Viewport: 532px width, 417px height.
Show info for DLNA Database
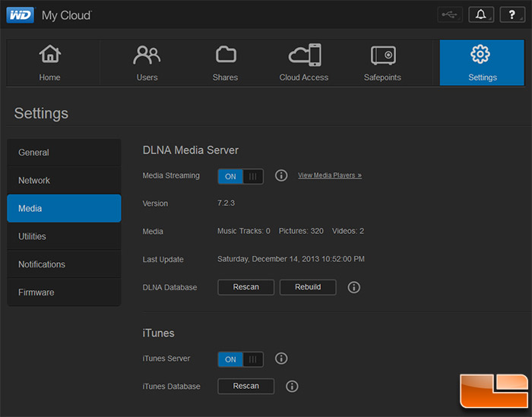coord(354,287)
